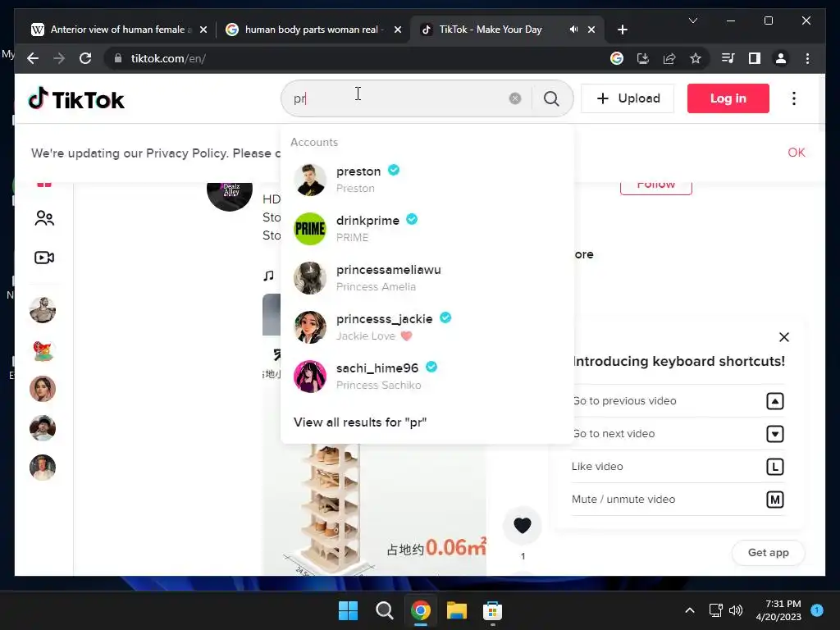Show hidden system tray icons
Viewport: 840px width, 630px height.
(690, 610)
